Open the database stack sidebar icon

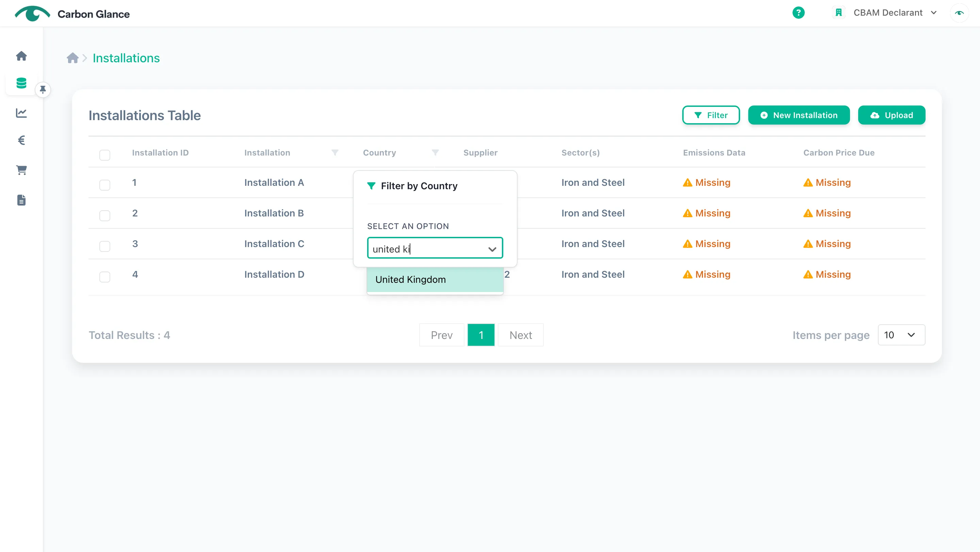[21, 83]
